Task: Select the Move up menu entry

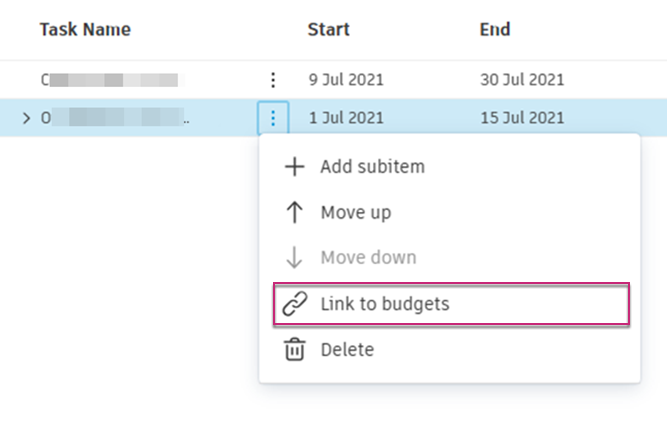Action: click(355, 212)
